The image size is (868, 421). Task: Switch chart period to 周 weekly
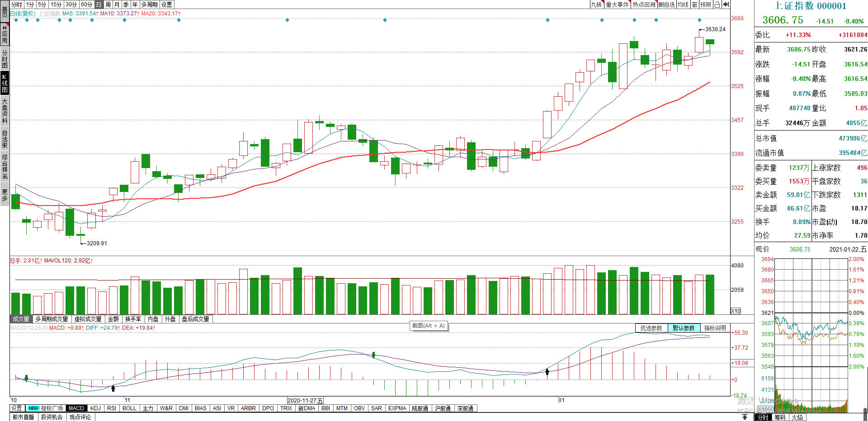point(108,5)
